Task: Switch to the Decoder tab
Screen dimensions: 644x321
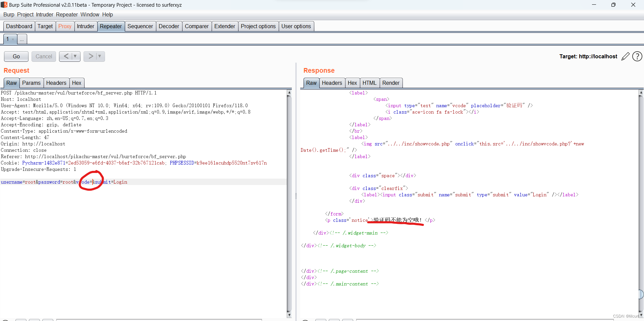Action: click(x=169, y=26)
